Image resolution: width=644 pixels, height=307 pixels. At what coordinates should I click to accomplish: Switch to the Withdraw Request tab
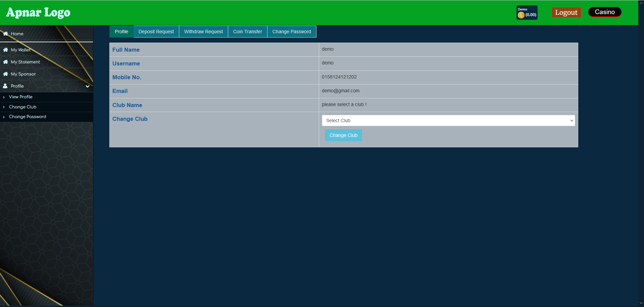point(203,32)
